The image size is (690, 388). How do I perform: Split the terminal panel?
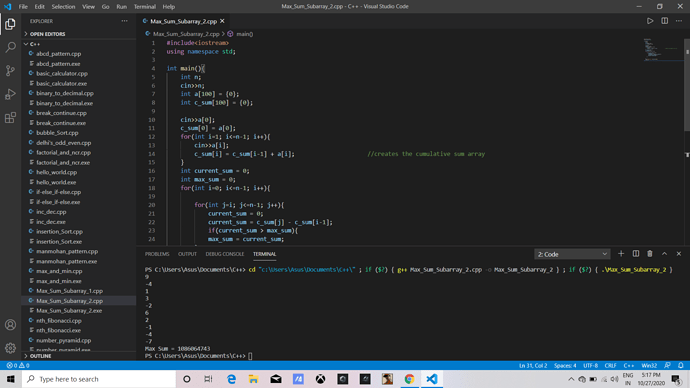click(x=635, y=254)
